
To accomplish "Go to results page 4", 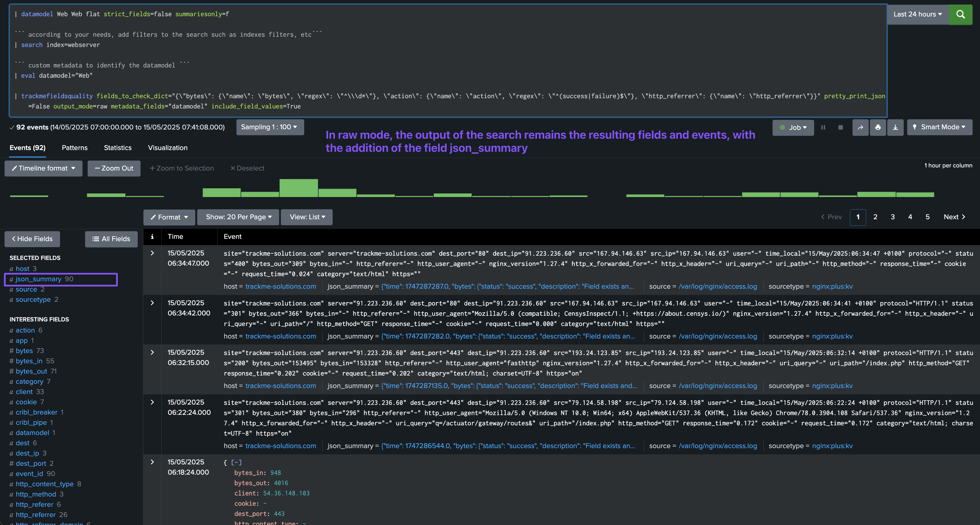I will (x=910, y=217).
